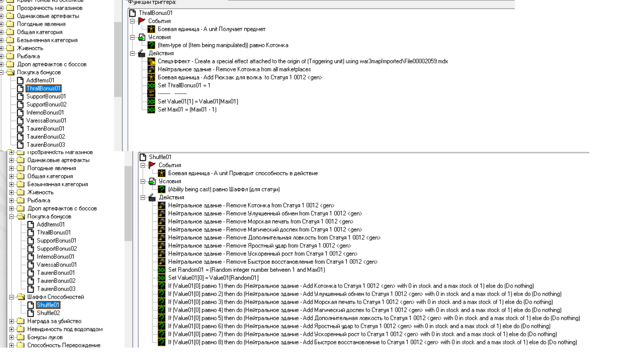Viewport: 644px width, 362px height.
Task: Select the Шаффл Способностей folder label
Action: 56,297
